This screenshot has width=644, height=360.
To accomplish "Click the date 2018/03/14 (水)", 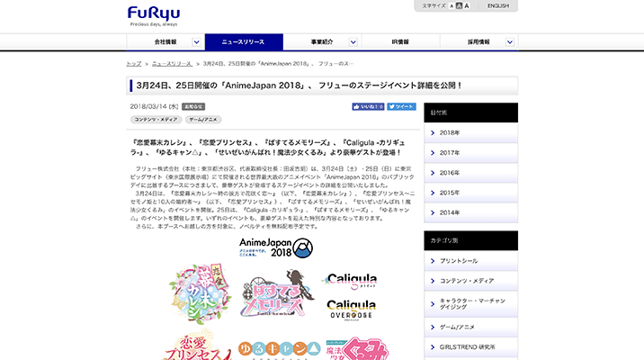I will [x=155, y=107].
